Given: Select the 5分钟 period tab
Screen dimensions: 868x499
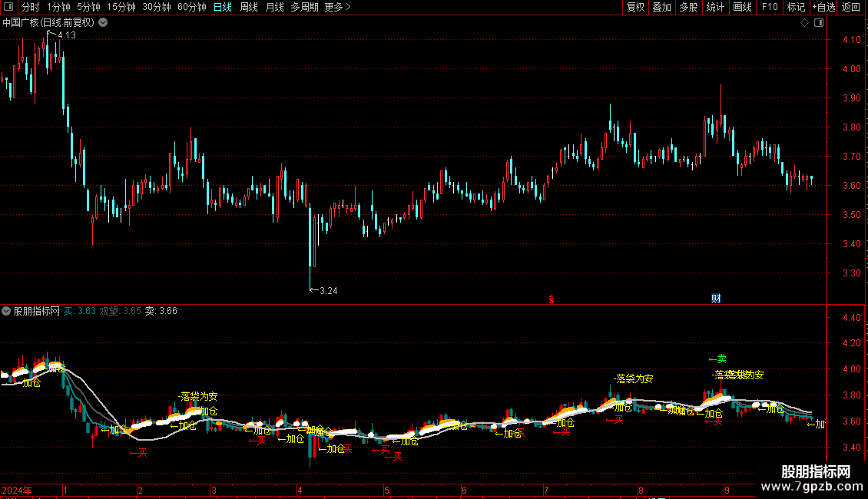Looking at the screenshot, I should (x=88, y=7).
